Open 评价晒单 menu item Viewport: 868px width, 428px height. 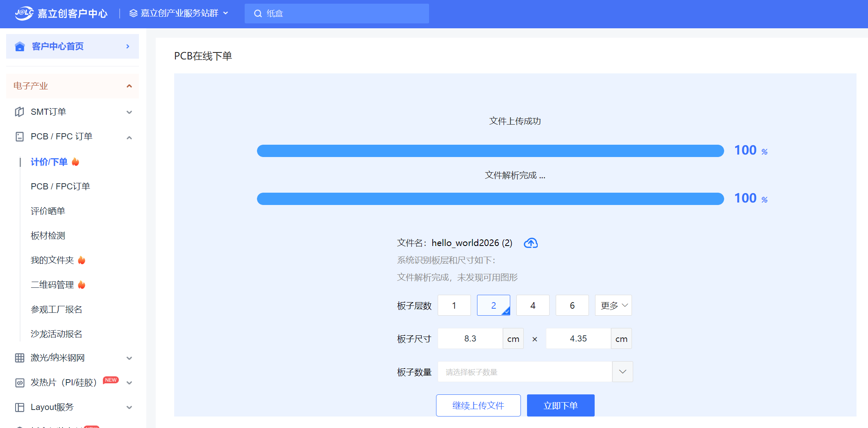click(x=48, y=211)
